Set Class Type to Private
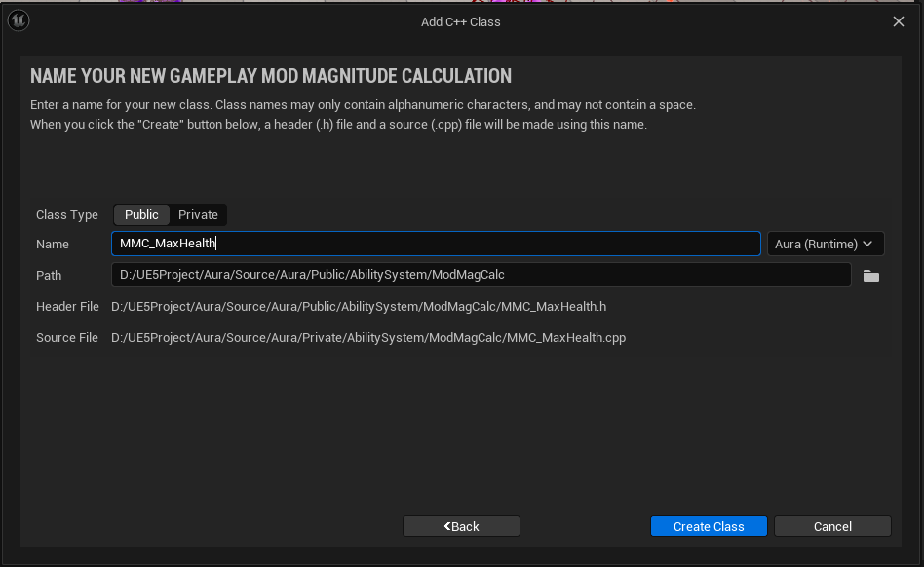Viewport: 924px width, 567px height. click(x=198, y=215)
